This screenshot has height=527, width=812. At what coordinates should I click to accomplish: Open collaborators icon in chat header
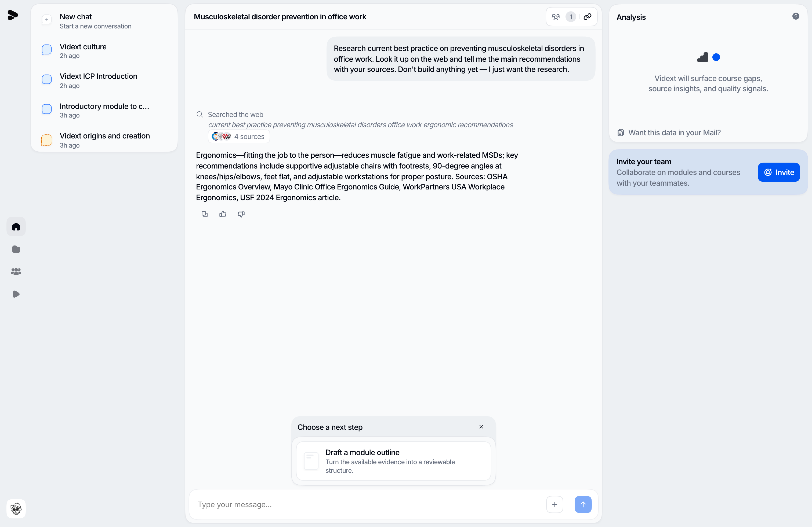click(x=556, y=17)
